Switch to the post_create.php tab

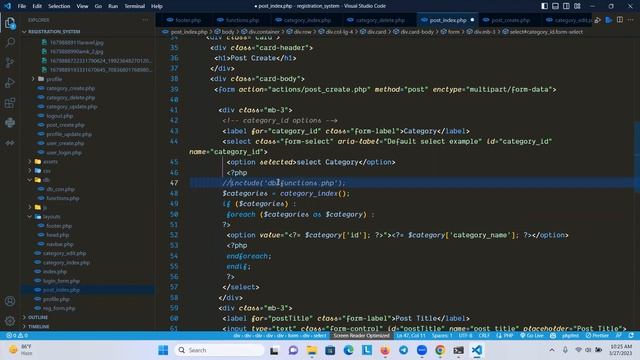coord(507,20)
